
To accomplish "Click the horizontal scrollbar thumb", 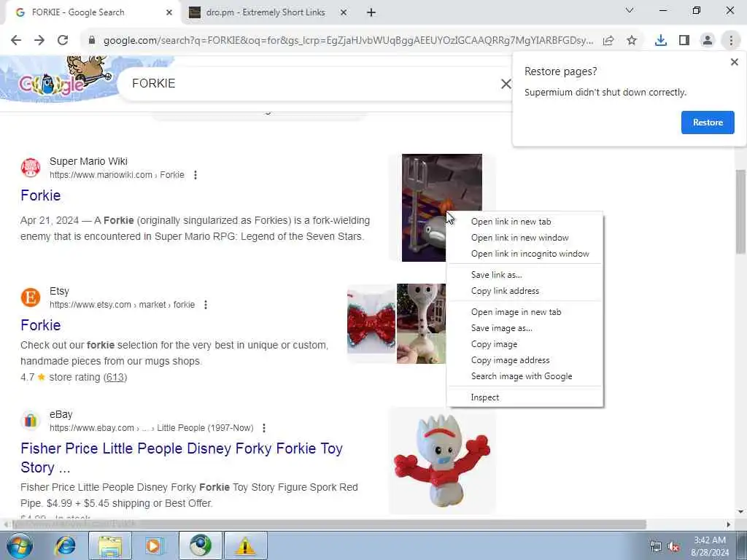I will click(329, 524).
